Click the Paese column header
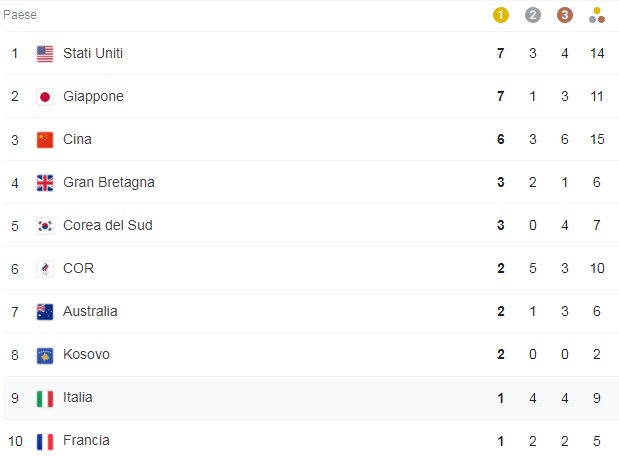619x456 pixels. click(20, 15)
